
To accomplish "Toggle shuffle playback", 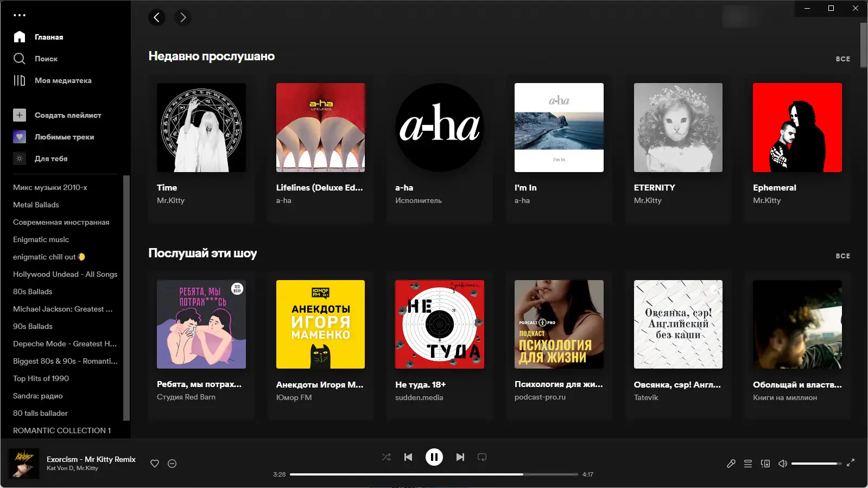I will [x=387, y=457].
